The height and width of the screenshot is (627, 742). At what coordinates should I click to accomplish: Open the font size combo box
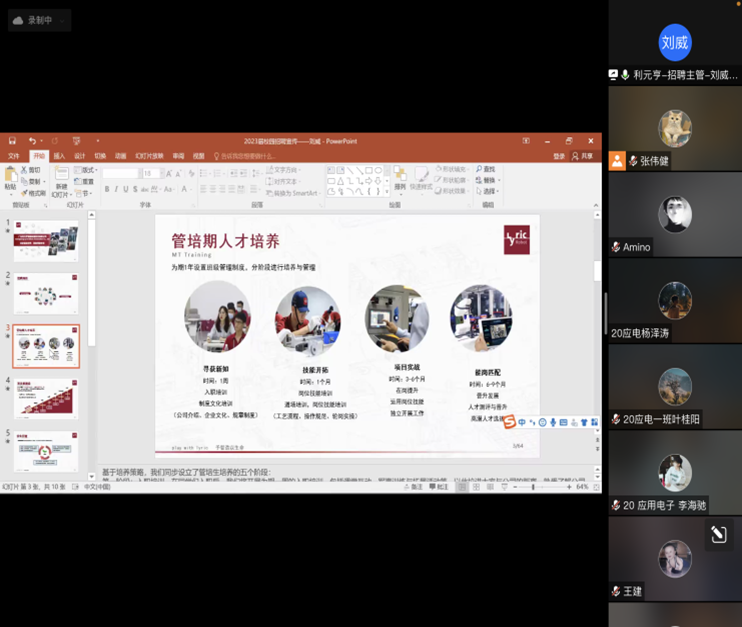[151, 173]
